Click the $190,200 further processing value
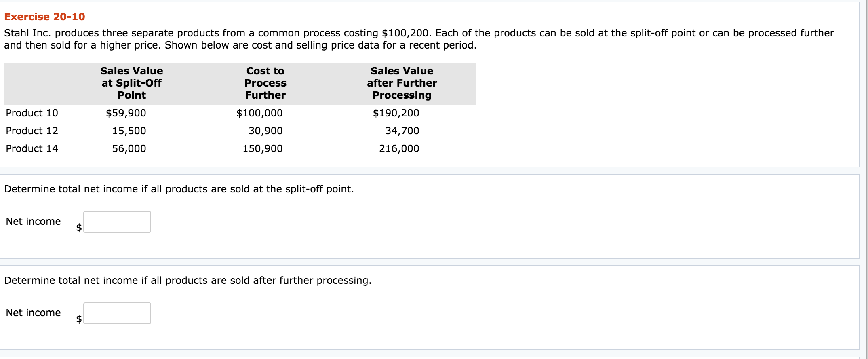868x359 pixels. click(x=396, y=113)
